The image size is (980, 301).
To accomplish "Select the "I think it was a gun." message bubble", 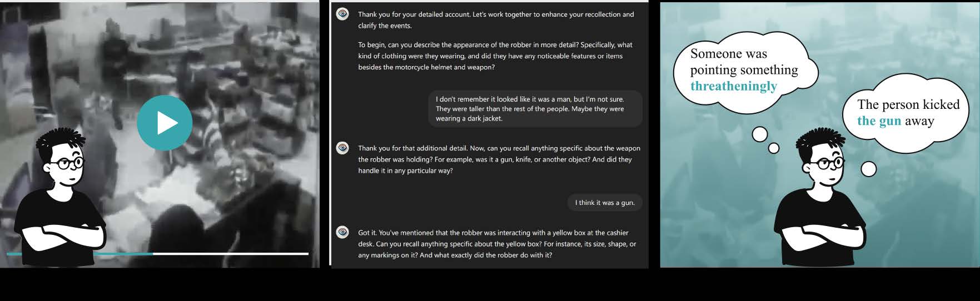I will pos(604,203).
